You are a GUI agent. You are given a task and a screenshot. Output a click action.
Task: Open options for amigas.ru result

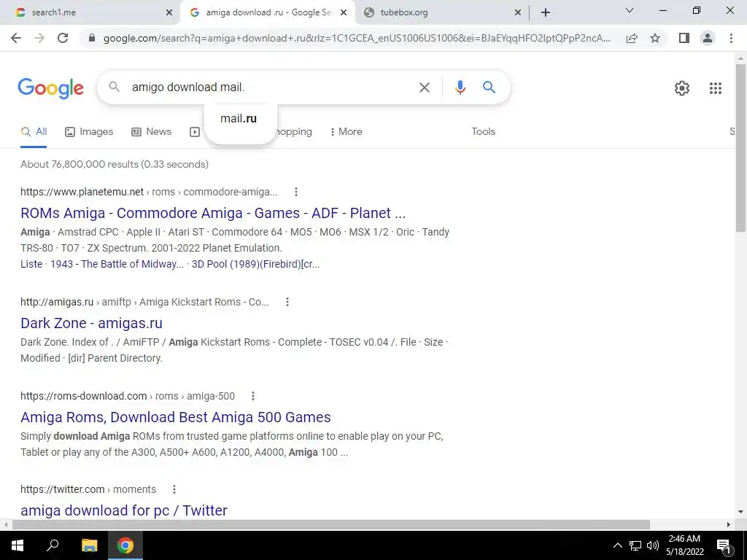287,302
